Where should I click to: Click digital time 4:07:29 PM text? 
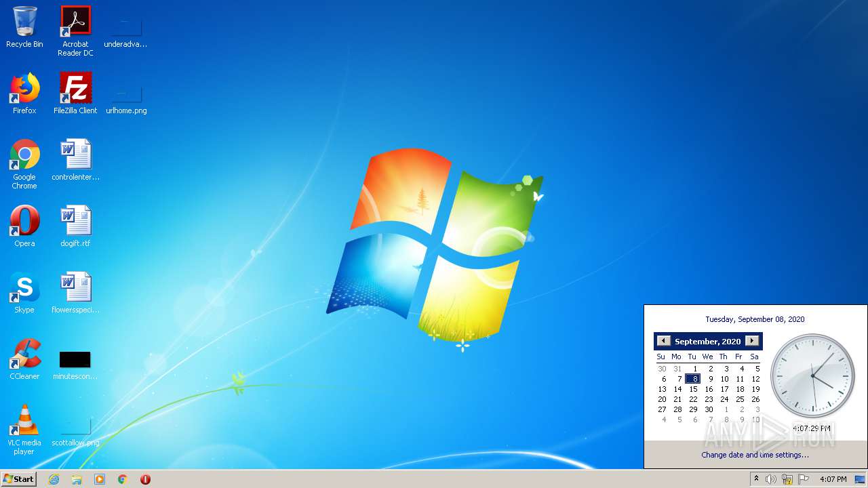(x=812, y=428)
